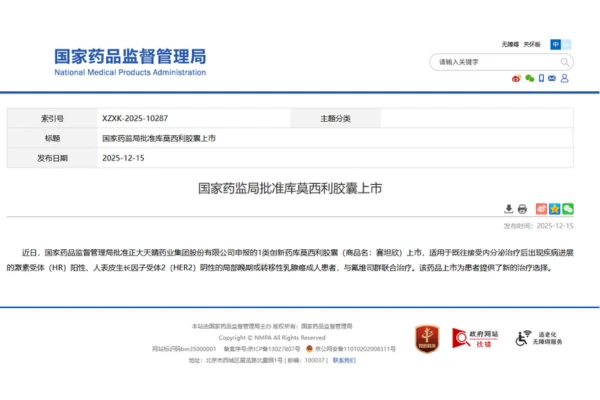Switch language to English (En)
Screen dimensions: 600x400
[566, 44]
